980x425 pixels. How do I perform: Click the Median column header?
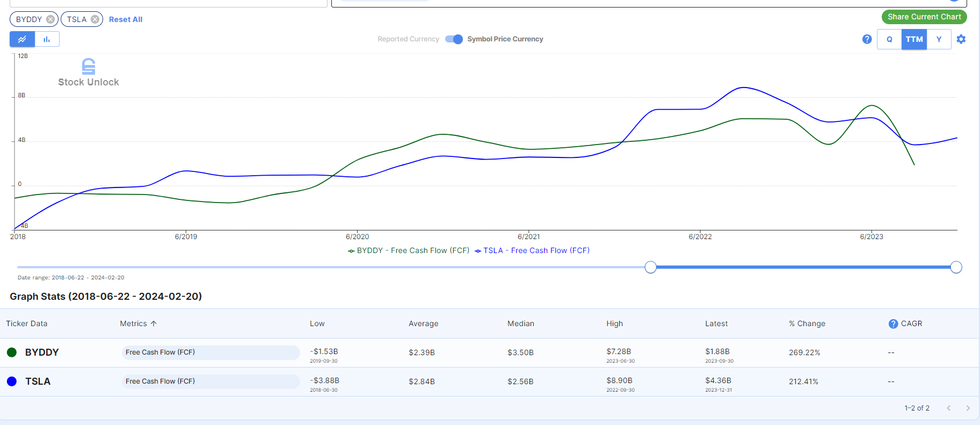tap(521, 323)
